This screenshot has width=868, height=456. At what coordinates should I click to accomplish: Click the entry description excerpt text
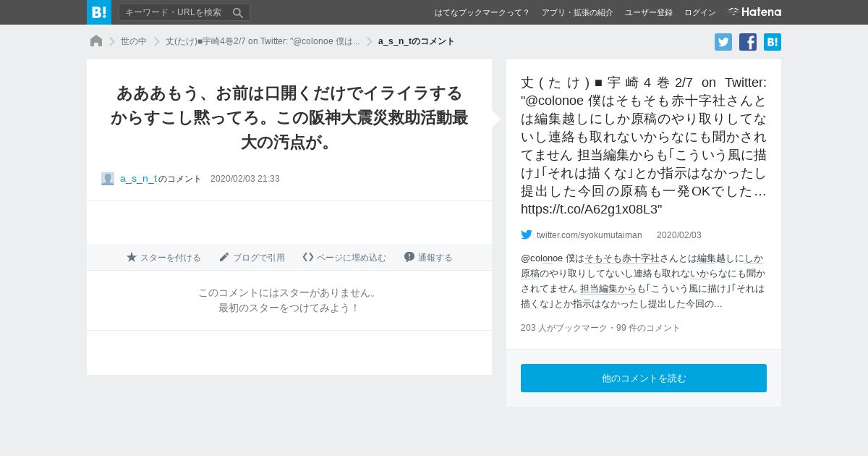[644, 281]
